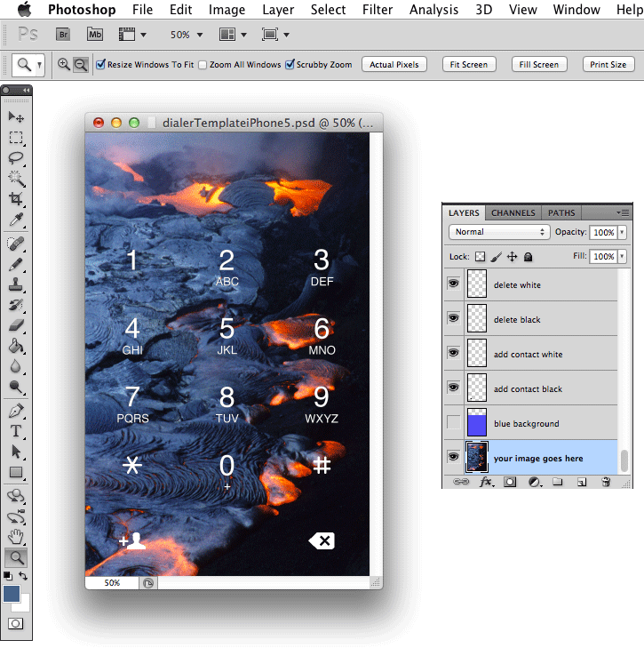Enable Zoom All Windows checkbox
Viewport: 644px width, 664px height.
click(x=203, y=65)
